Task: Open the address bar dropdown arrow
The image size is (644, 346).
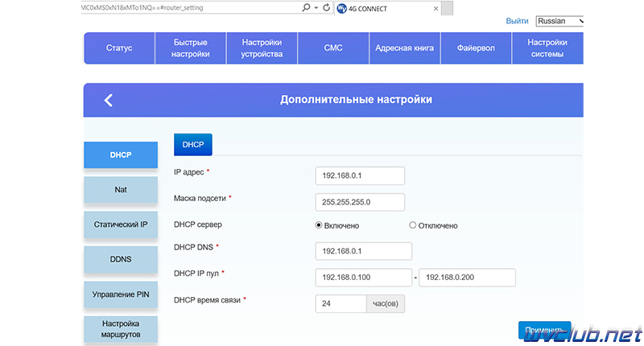Action: click(316, 8)
